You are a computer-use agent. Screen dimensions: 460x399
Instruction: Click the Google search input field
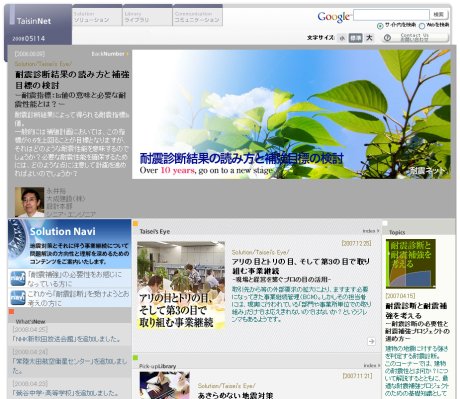391,15
